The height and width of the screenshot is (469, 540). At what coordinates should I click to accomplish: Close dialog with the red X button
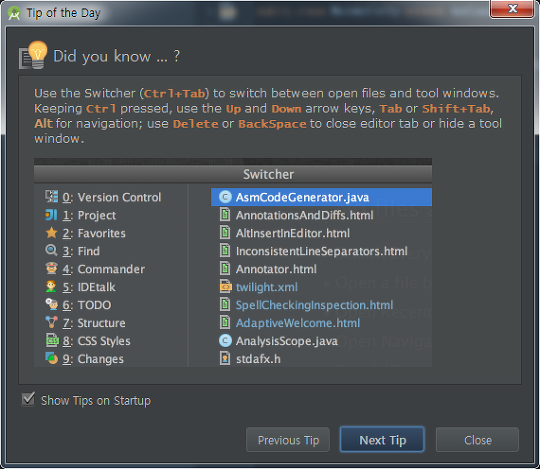click(512, 8)
